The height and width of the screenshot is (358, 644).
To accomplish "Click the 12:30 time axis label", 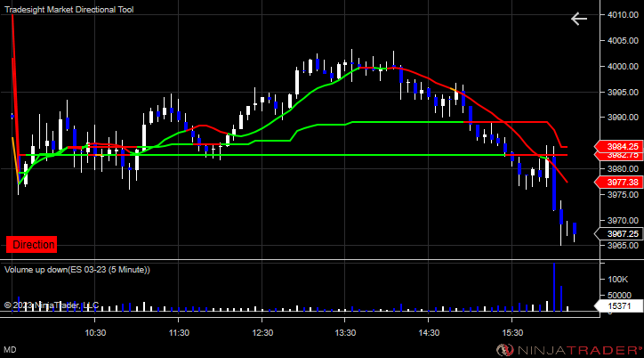I will coord(262,333).
